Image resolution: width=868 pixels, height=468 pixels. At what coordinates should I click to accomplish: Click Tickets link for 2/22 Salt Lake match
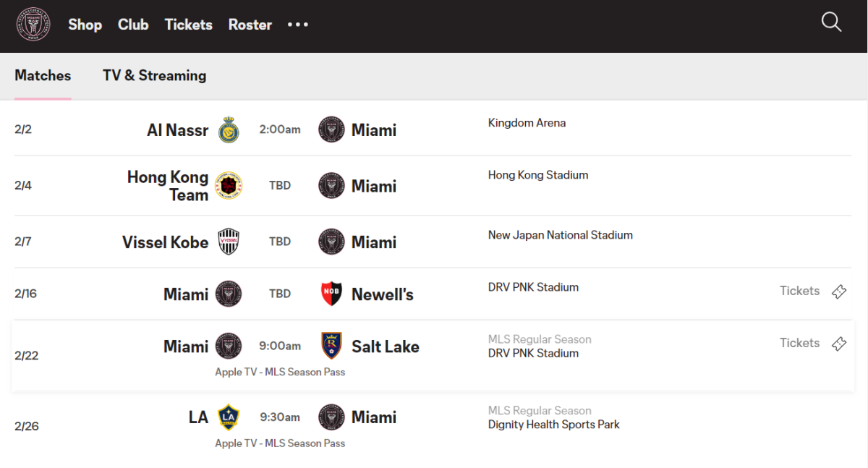799,343
